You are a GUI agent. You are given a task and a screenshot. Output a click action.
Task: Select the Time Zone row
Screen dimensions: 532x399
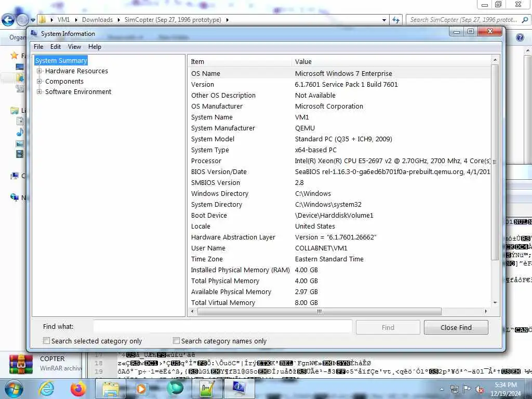tap(339, 259)
